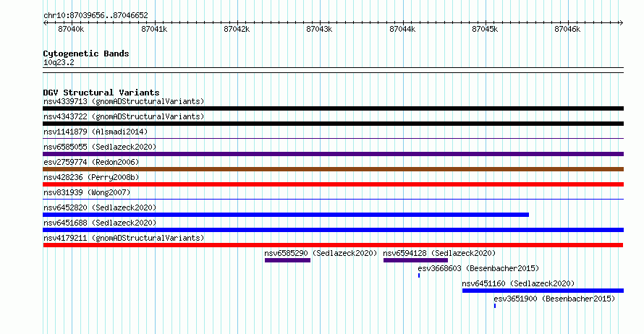Click the red bar under nsv4179211
Screen dimensions: 644x334
pyautogui.click(x=333, y=245)
